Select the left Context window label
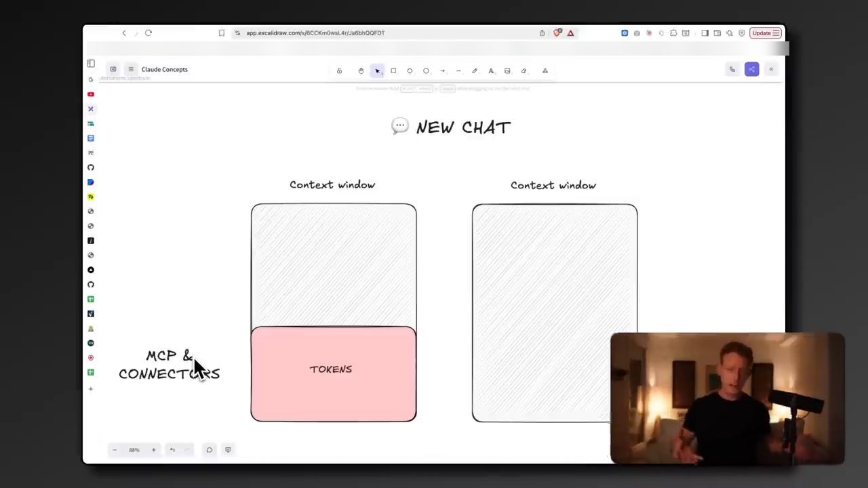The width and height of the screenshot is (868, 488). tap(332, 184)
